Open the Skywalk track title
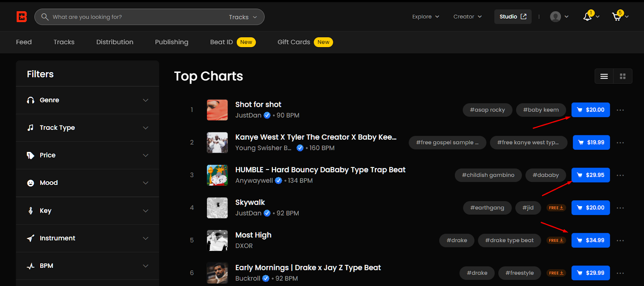Viewport: 644px width, 286px height. click(x=250, y=202)
